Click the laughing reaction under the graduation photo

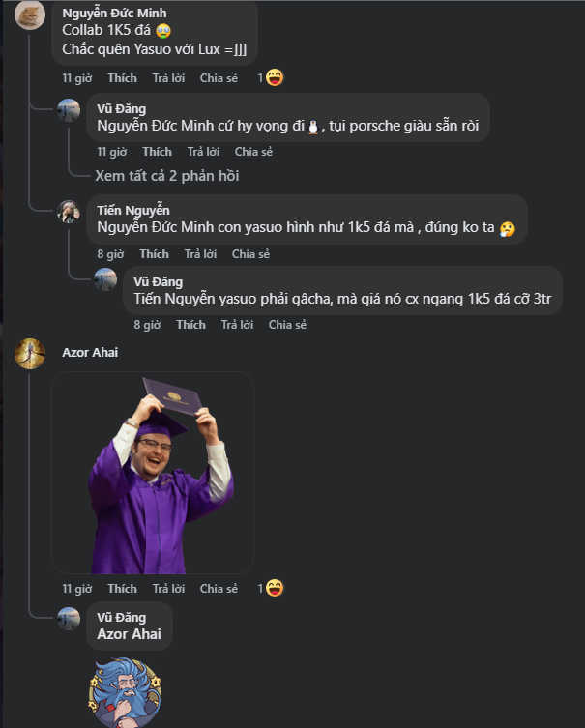point(275,588)
